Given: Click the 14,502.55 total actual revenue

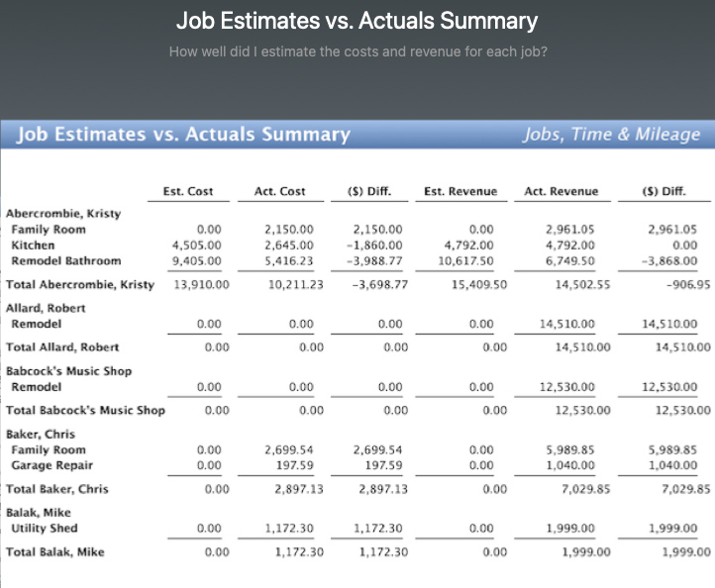Looking at the screenshot, I should 582,284.
